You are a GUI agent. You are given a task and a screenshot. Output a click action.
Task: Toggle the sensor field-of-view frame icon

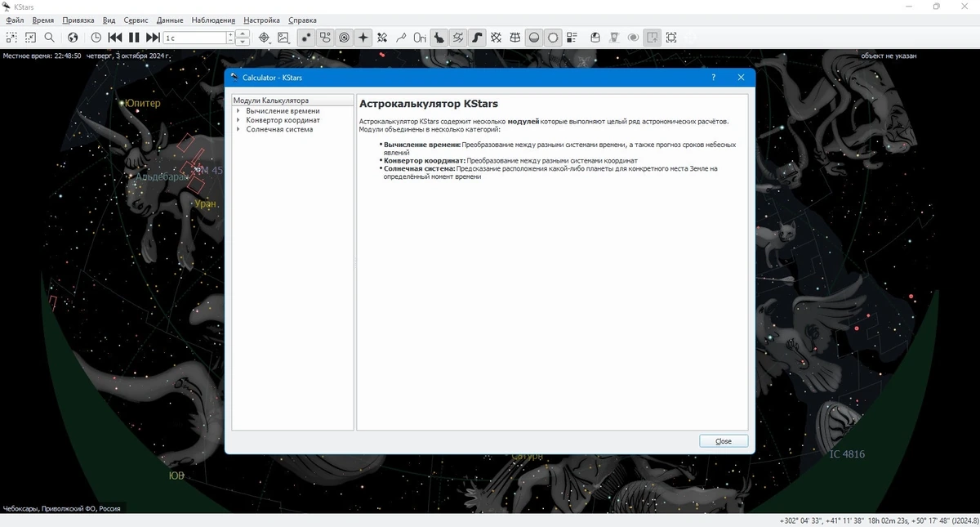[653, 38]
